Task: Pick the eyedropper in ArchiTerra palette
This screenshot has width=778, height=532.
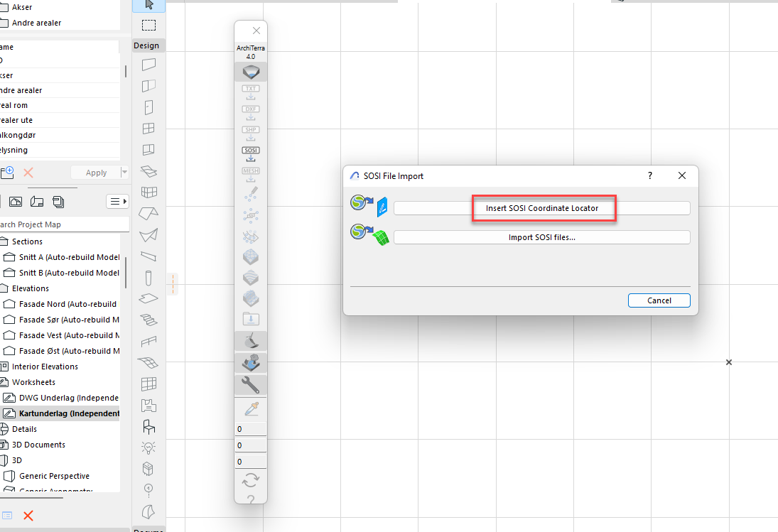Action: [251, 409]
